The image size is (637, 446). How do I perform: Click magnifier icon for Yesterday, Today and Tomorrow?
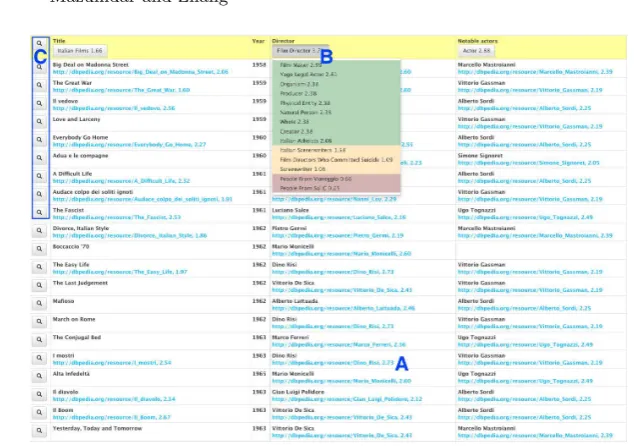click(x=39, y=431)
